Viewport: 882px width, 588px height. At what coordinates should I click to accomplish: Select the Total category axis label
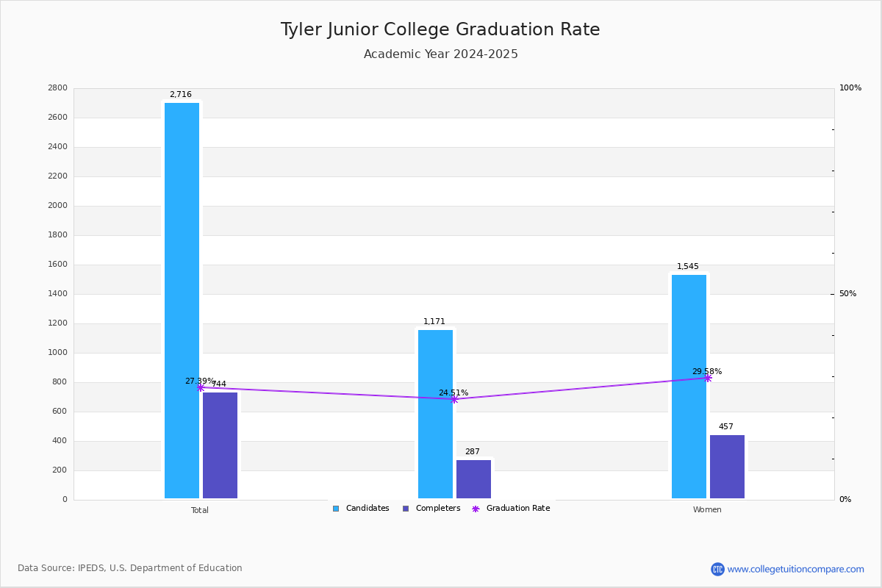point(200,510)
